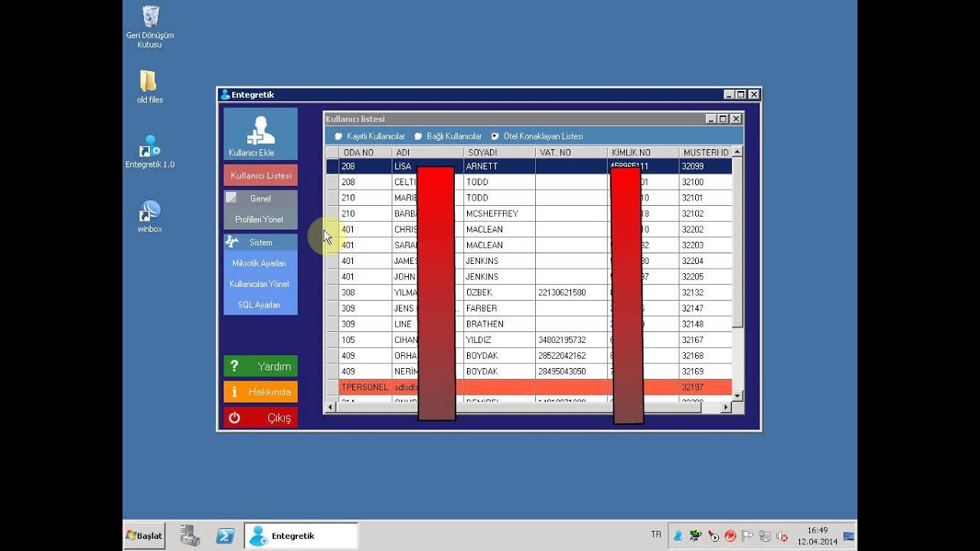The width and height of the screenshot is (980, 551).
Task: Click the FARBER surname cell
Action: pos(499,308)
